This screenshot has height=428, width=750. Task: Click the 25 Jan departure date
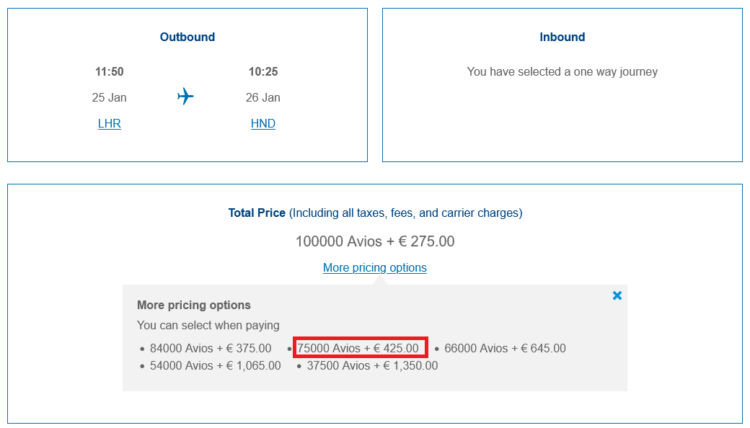pyautogui.click(x=109, y=98)
